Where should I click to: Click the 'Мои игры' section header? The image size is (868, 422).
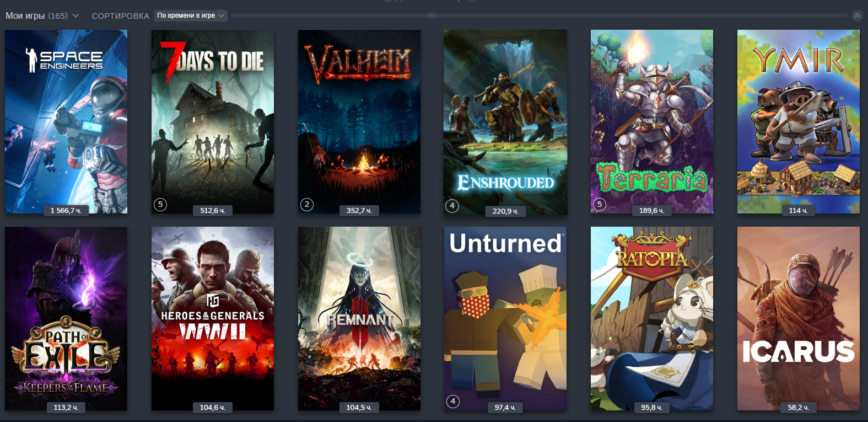25,15
